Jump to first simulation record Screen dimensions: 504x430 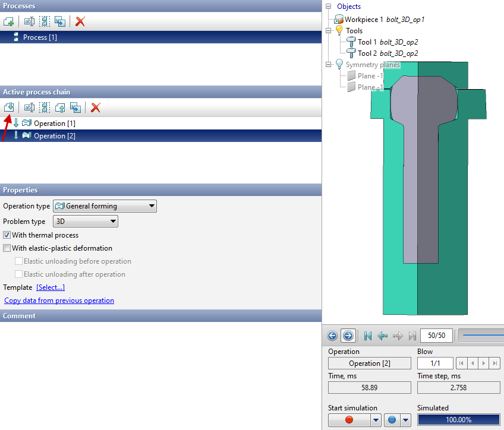click(x=368, y=336)
